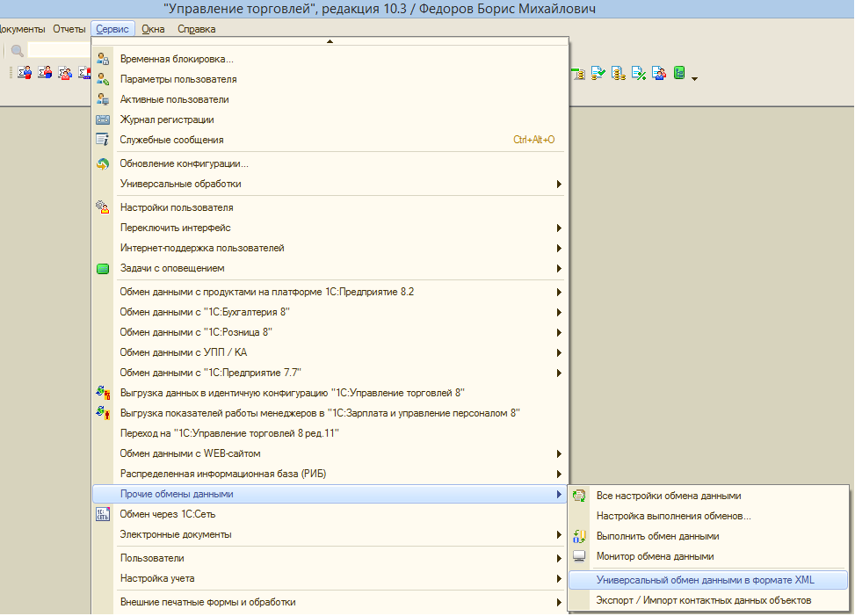Image resolution: width=855 pixels, height=616 pixels.
Task: Click the Настройки пользователя gear icon
Action: (103, 207)
